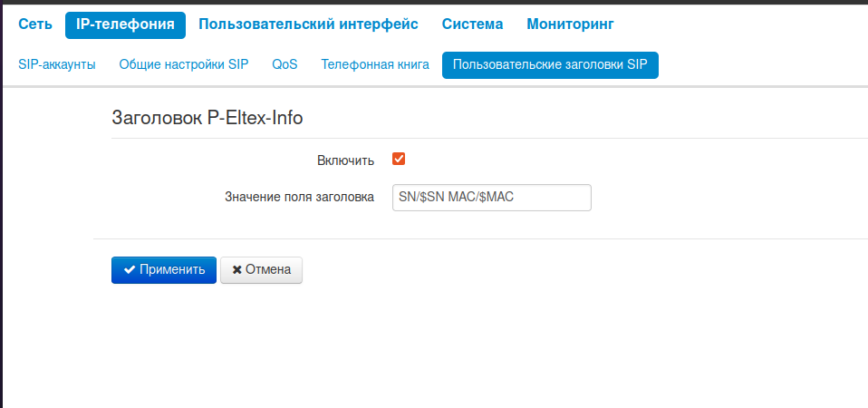The width and height of the screenshot is (868, 408).
Task: Toggle the Включить checkbox
Action: coord(399,159)
